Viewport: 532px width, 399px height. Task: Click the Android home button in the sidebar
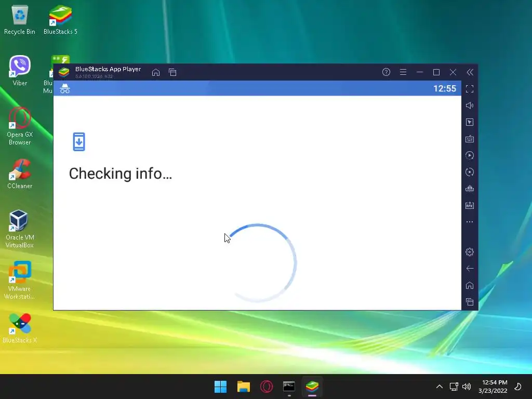point(470,285)
